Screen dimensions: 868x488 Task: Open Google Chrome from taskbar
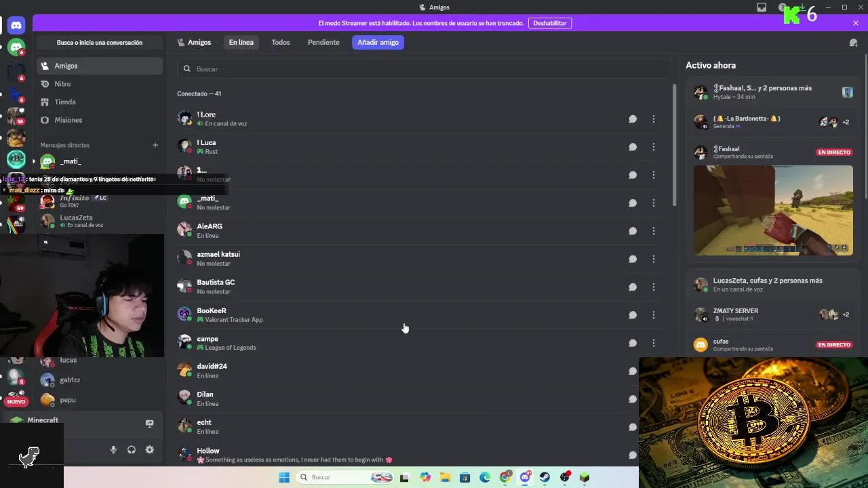click(x=505, y=477)
